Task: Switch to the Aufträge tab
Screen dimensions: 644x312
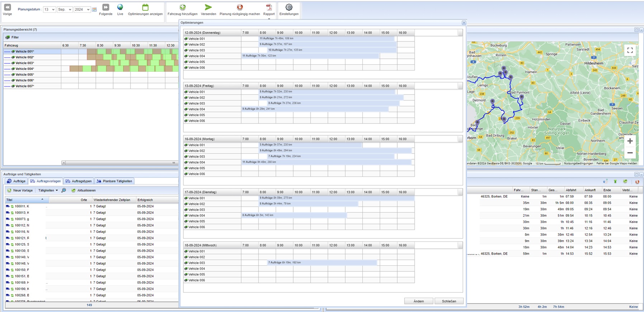Action: [16, 181]
